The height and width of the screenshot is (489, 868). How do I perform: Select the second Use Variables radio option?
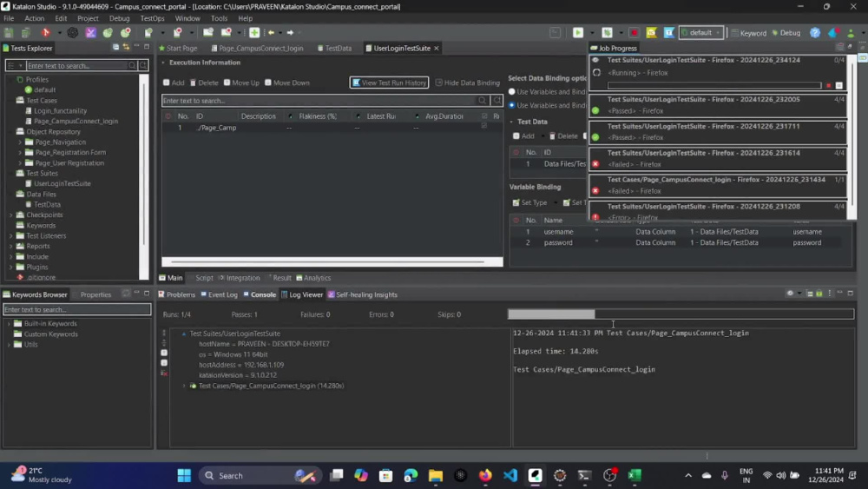coord(512,105)
